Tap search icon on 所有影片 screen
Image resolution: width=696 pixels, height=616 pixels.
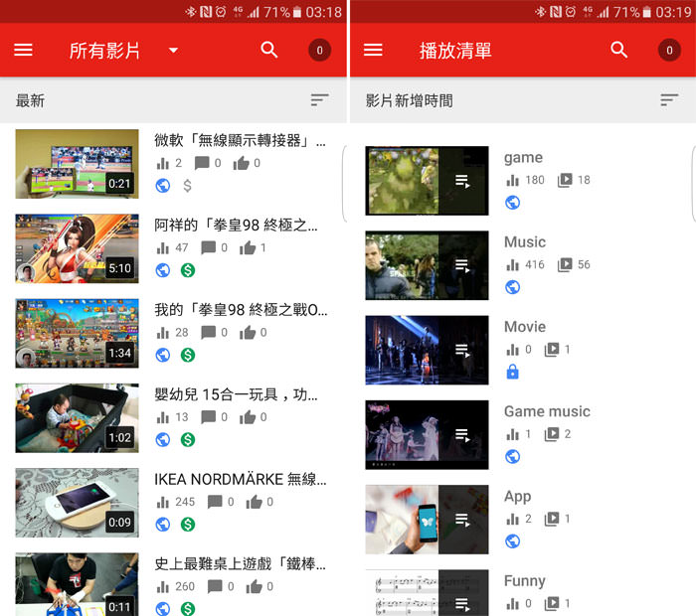pos(269,50)
